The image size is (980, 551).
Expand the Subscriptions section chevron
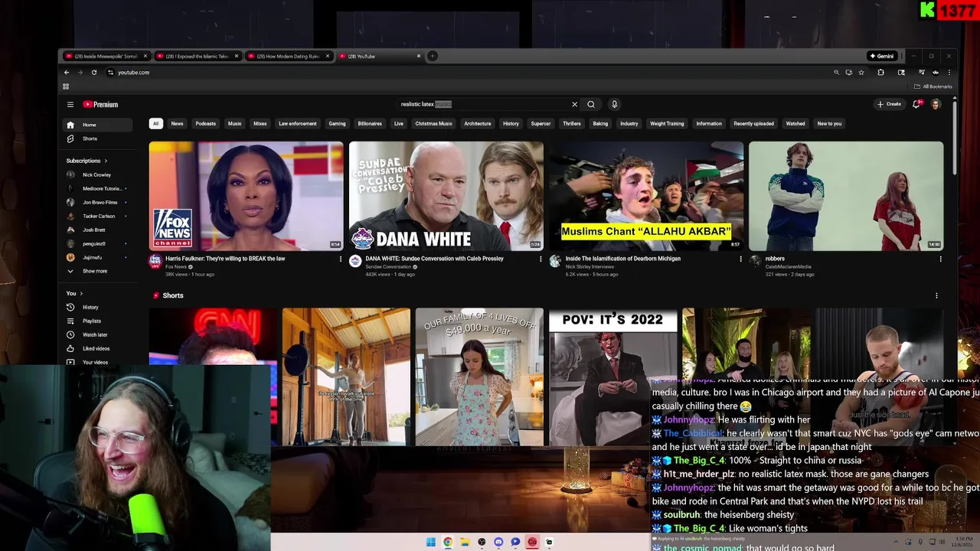[x=106, y=161]
